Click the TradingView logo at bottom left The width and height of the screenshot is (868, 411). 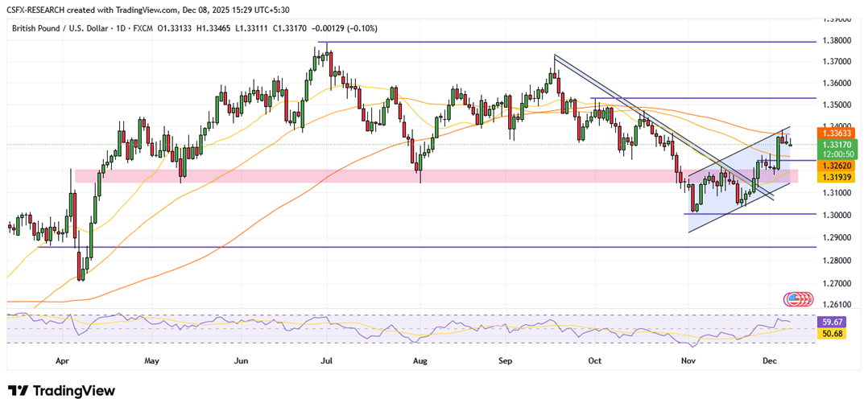point(62,391)
